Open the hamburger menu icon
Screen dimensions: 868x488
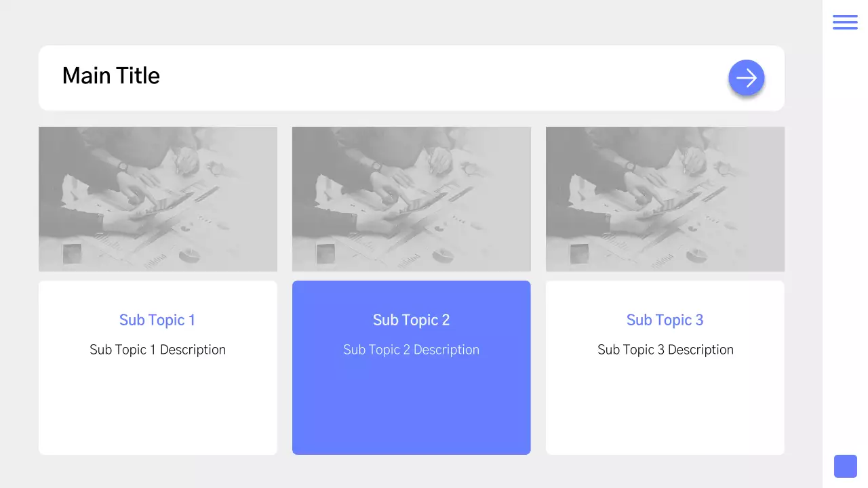coord(845,22)
